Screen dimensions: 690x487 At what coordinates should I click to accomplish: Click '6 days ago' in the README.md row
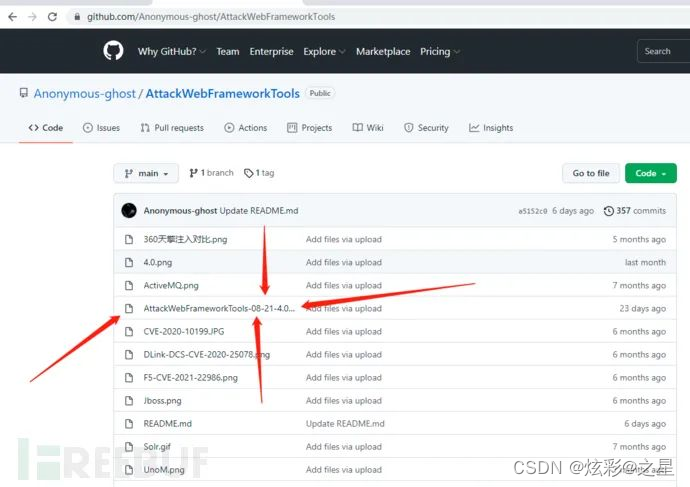[x=645, y=424]
